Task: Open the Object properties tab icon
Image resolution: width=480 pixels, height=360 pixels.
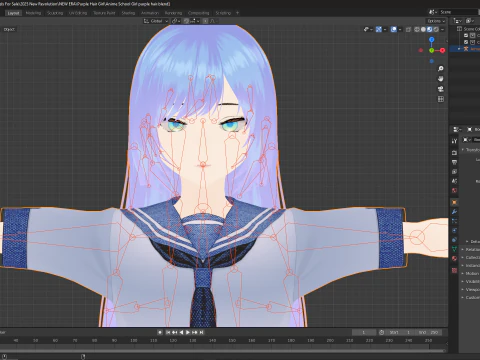Action: (454, 202)
